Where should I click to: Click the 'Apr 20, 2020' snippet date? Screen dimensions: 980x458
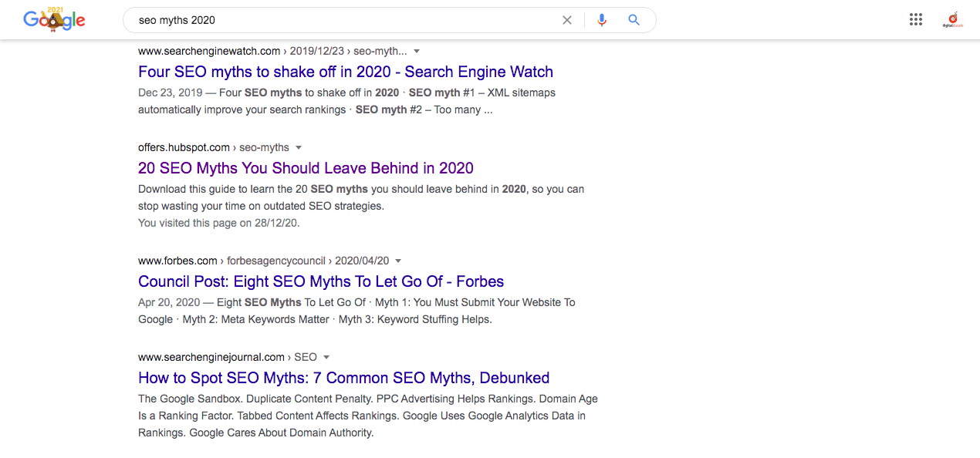pos(170,302)
